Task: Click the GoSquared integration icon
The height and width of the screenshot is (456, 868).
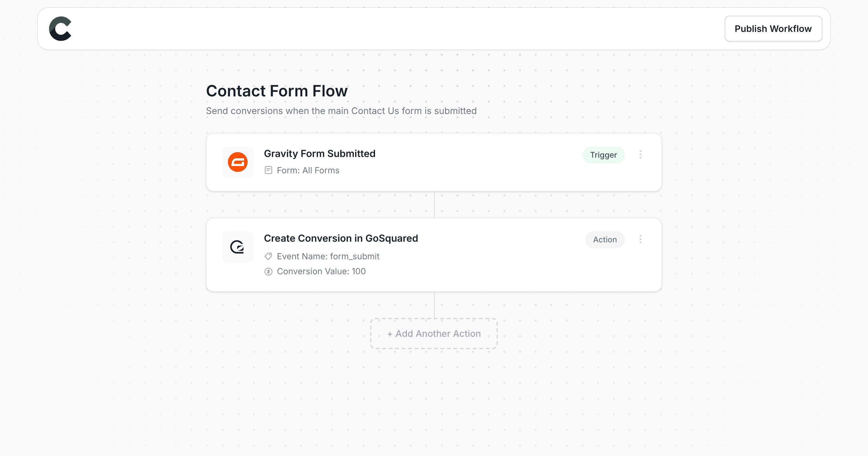Action: (238, 247)
